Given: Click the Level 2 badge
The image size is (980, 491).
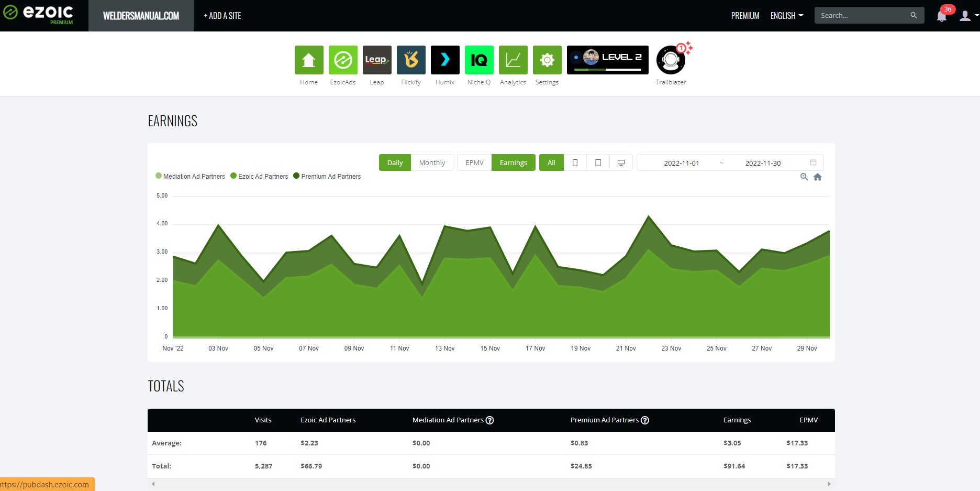Looking at the screenshot, I should point(608,60).
